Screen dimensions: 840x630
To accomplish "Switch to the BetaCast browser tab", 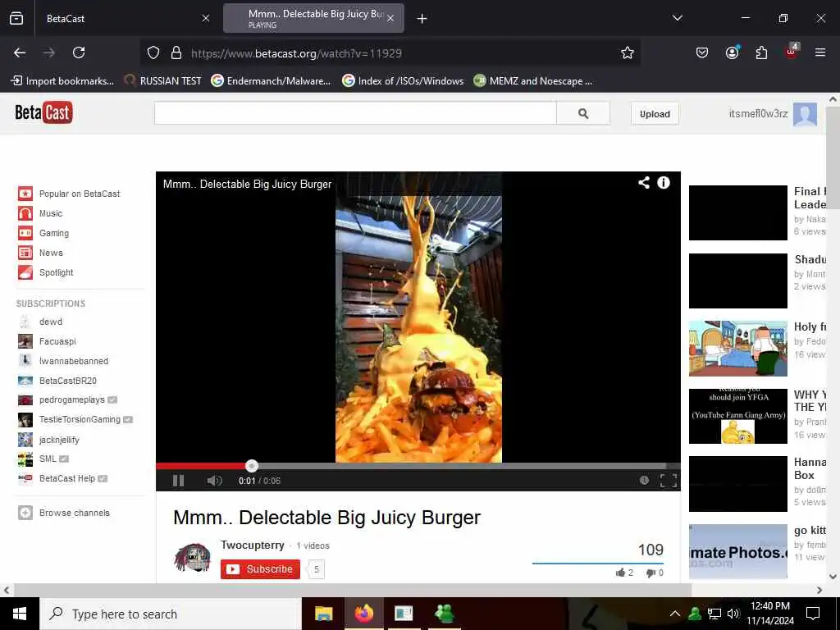I will point(118,19).
